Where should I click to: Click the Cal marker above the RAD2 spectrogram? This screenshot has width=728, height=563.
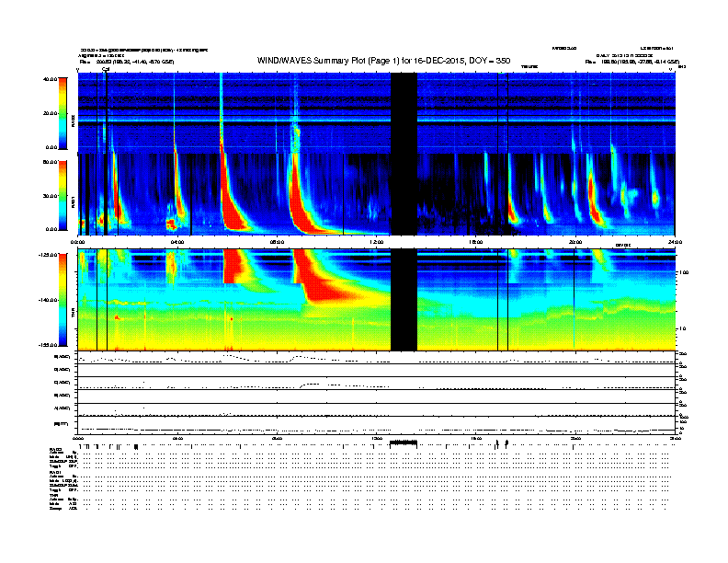[106, 69]
